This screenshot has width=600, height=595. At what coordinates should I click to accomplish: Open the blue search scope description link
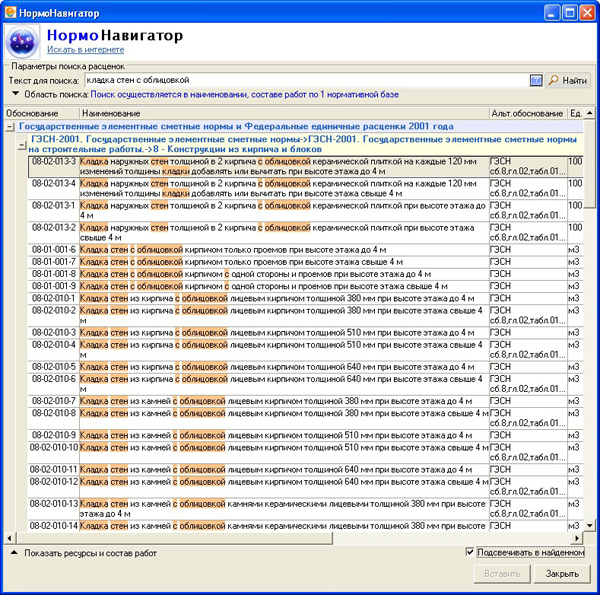[245, 95]
